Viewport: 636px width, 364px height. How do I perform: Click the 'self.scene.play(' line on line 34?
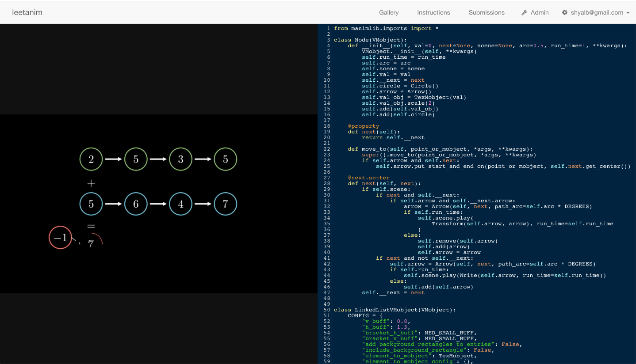click(445, 218)
